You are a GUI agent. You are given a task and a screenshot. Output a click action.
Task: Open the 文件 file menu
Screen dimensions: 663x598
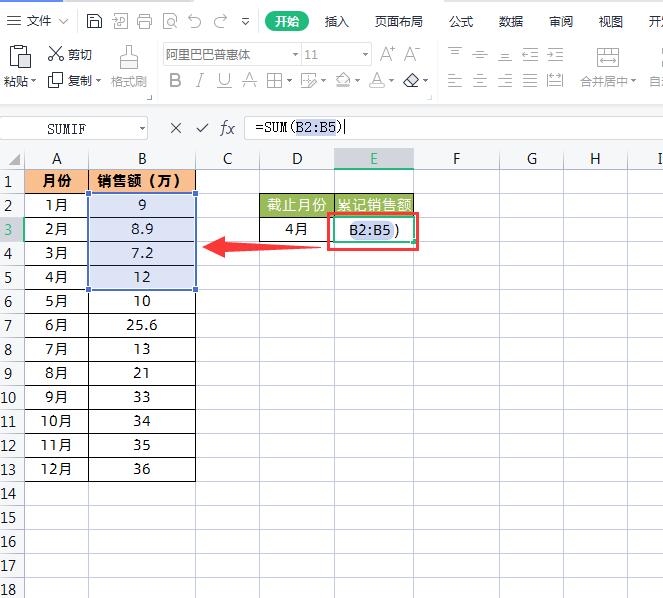coord(38,21)
